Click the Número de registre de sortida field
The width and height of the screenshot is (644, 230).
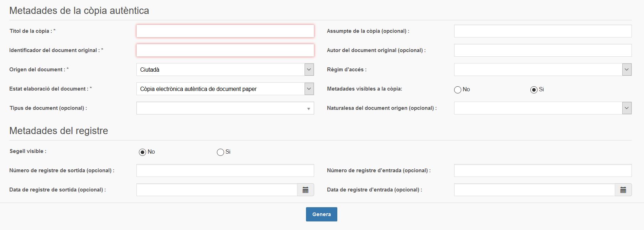click(225, 170)
